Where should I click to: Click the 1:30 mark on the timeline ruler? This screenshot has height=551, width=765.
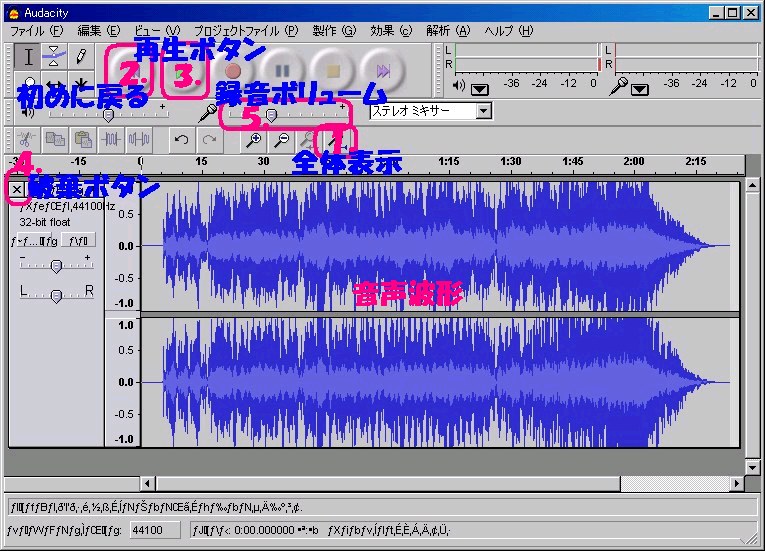tap(510, 162)
